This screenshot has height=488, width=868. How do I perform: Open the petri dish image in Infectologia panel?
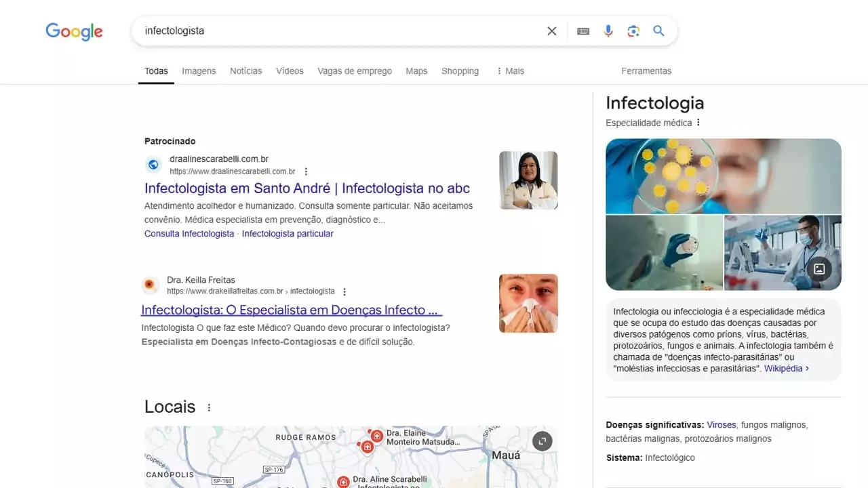click(724, 176)
